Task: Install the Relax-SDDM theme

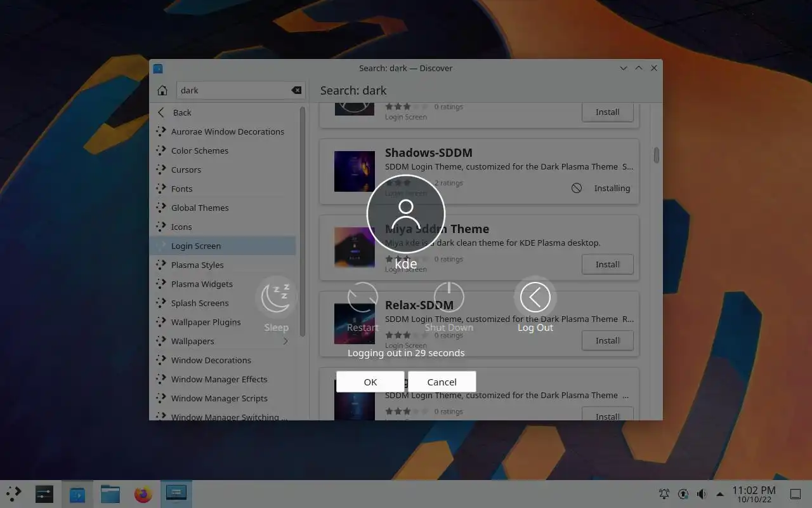Action: point(608,340)
